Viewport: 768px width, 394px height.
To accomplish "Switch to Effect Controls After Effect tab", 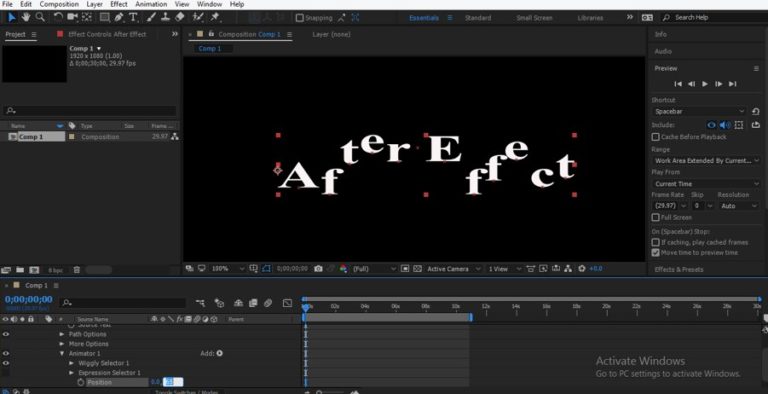I will coord(107,34).
